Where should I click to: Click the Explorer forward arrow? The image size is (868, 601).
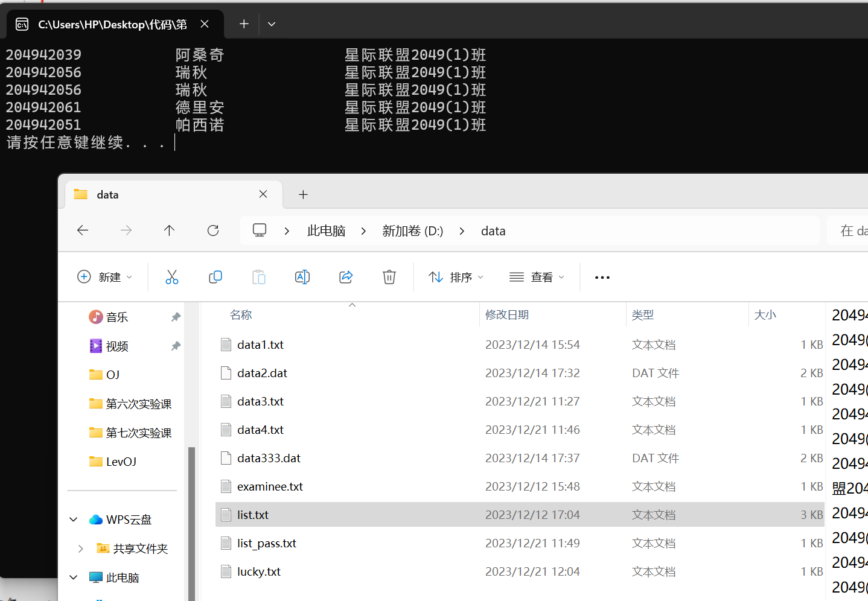point(126,231)
